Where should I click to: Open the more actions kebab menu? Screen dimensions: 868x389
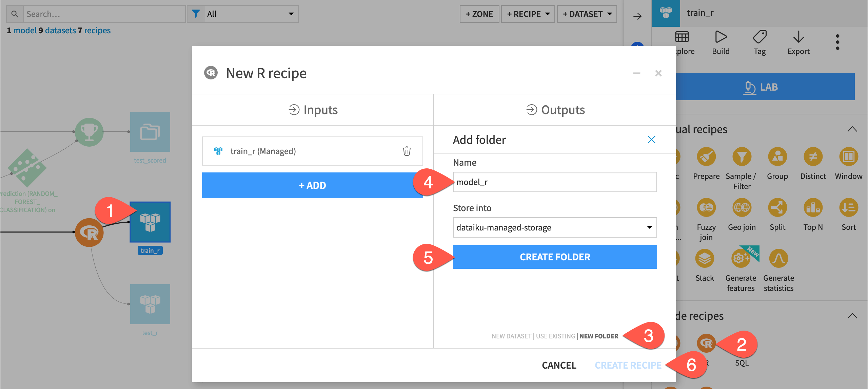837,42
